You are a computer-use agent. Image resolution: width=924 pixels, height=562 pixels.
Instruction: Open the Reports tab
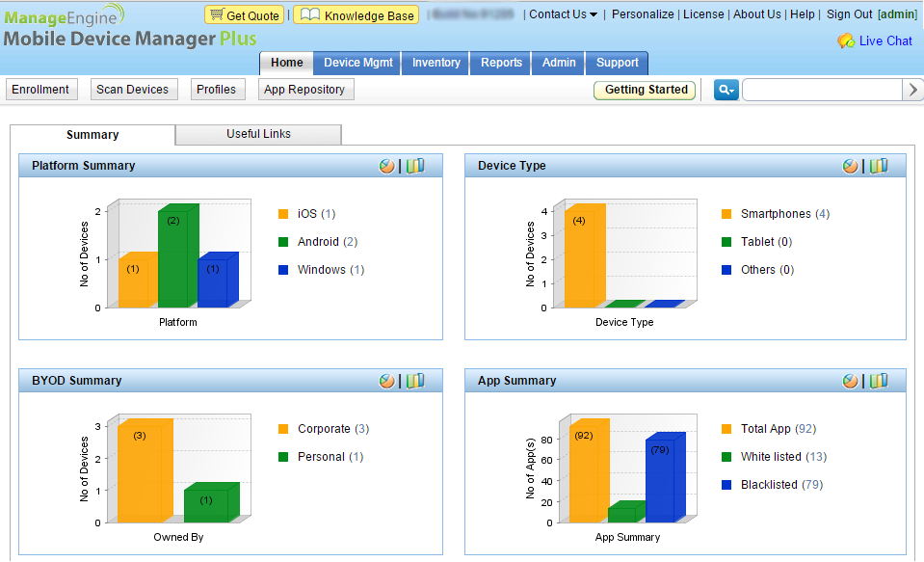coord(501,63)
